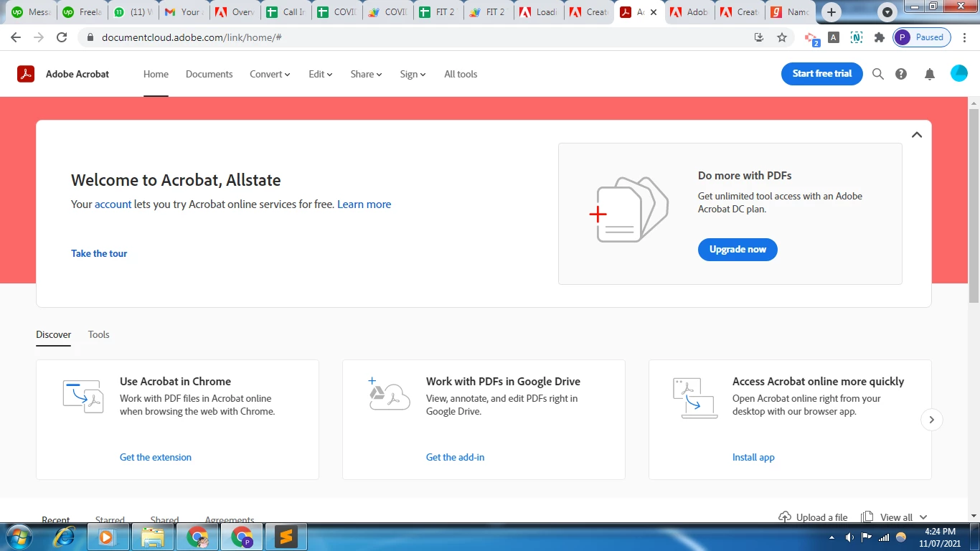Switch to the Tools tab
Screen dimensions: 980x551
click(x=99, y=334)
